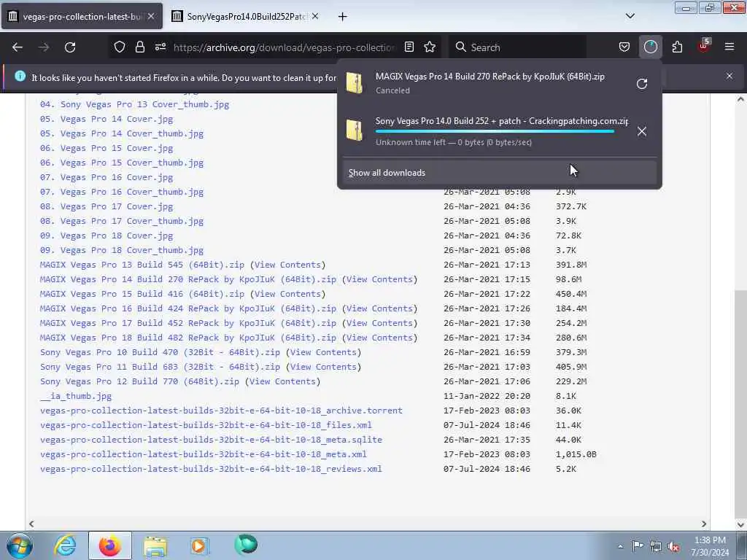Screen dimensions: 747x560
Task: Open 06. Vegas Pro 15 Cover_thumb.jpg
Action: tap(122, 163)
